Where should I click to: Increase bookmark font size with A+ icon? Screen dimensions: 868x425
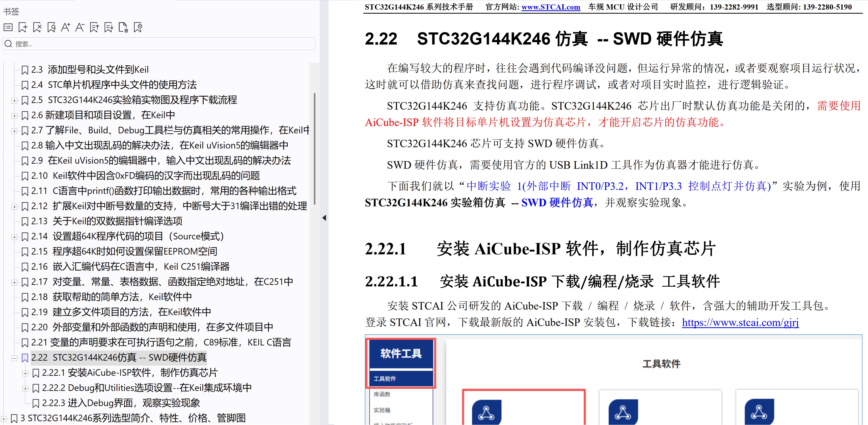tap(65, 27)
